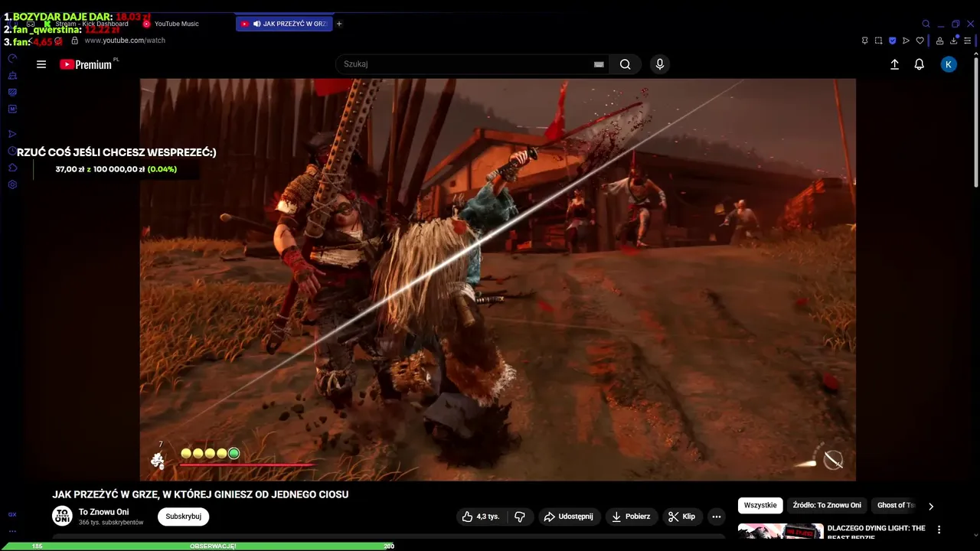The image size is (980, 551).
Task: Open the striped panel icon in sidebar
Action: coord(12,92)
